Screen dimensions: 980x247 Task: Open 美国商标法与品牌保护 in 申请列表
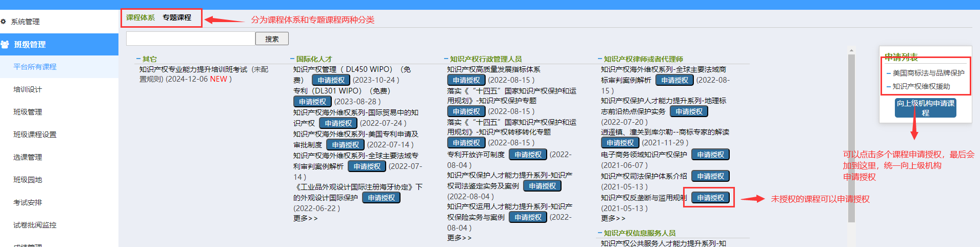click(929, 73)
